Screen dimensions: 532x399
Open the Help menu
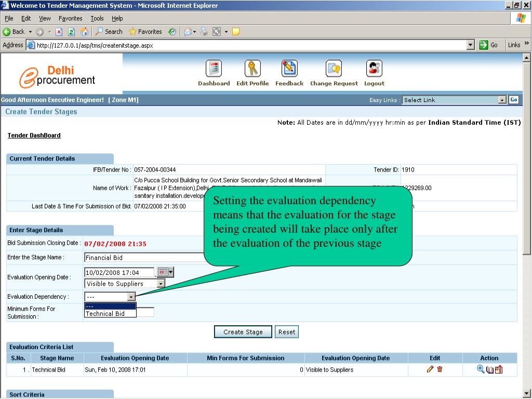click(117, 18)
